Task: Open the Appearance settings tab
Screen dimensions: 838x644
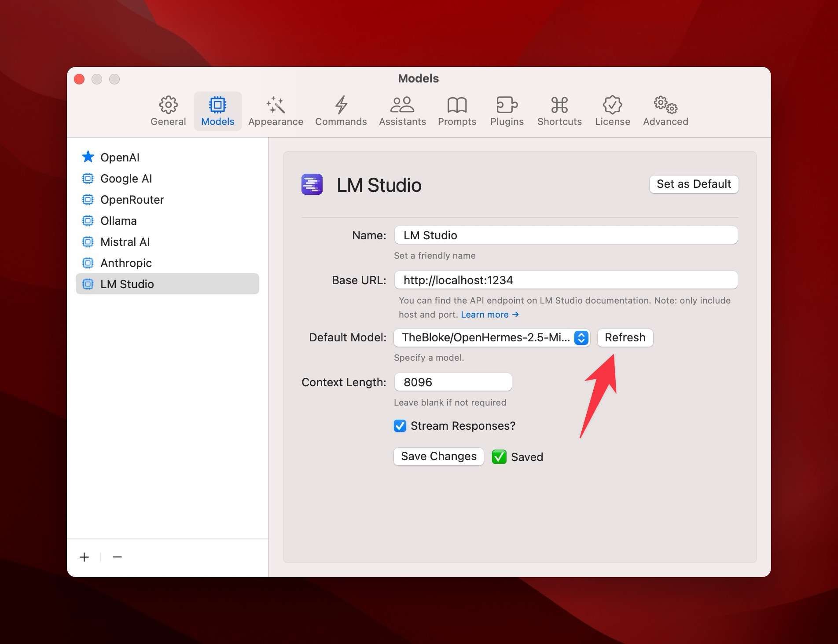Action: (276, 111)
